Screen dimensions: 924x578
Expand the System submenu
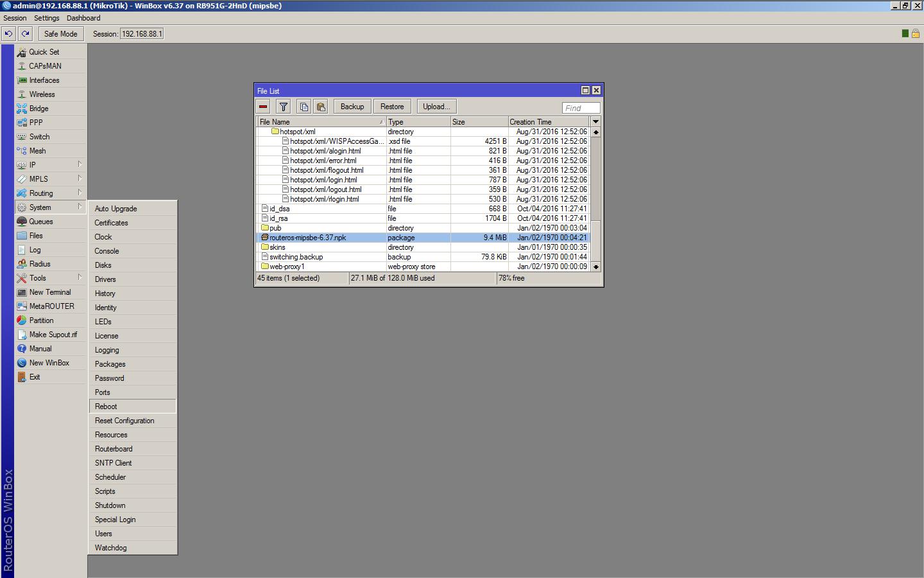point(51,207)
